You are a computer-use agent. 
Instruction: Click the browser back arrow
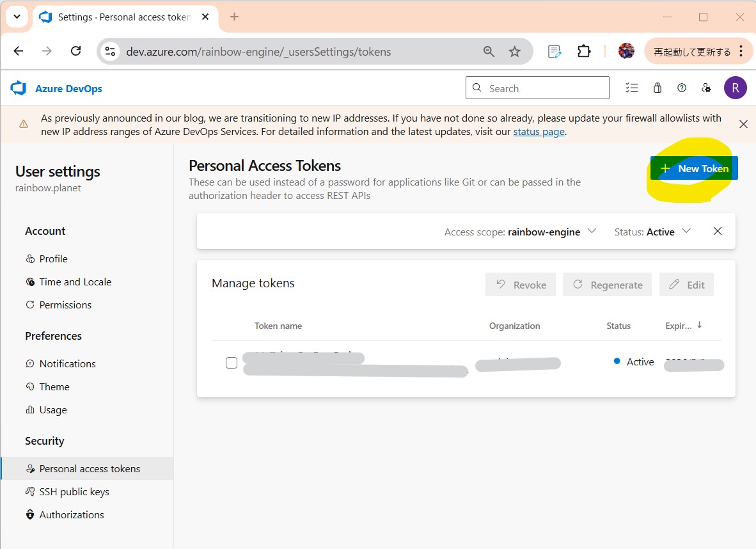(19, 51)
